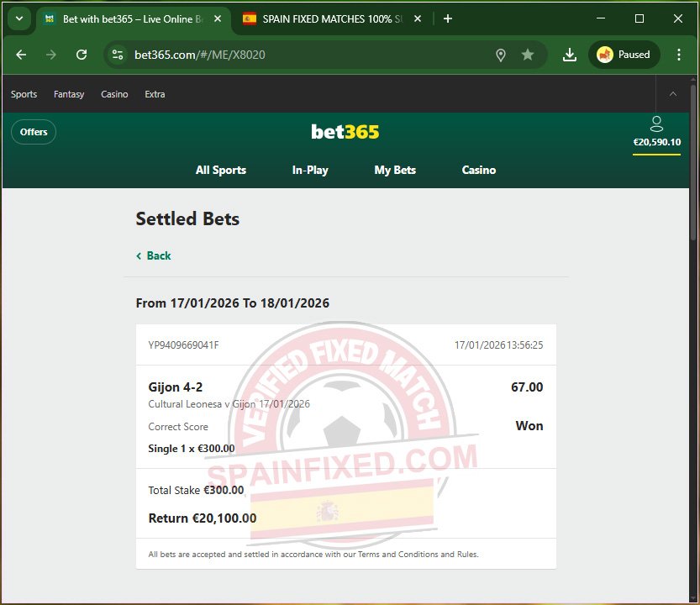Viewport: 700px width, 605px height.
Task: Go to In-Play section
Action: pyautogui.click(x=310, y=170)
